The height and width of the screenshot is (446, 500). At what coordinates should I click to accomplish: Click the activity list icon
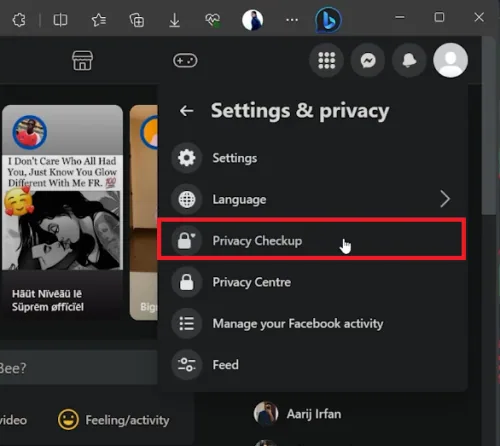[x=187, y=323]
